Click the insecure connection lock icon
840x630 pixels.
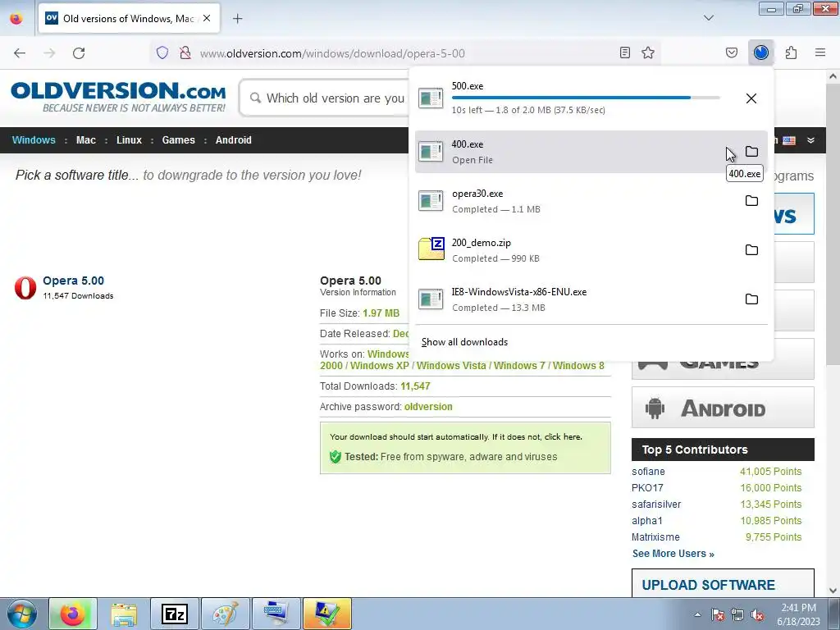tap(185, 52)
